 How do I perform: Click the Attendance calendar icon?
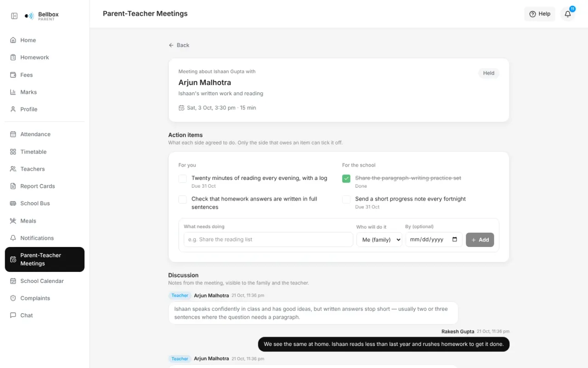(x=13, y=134)
